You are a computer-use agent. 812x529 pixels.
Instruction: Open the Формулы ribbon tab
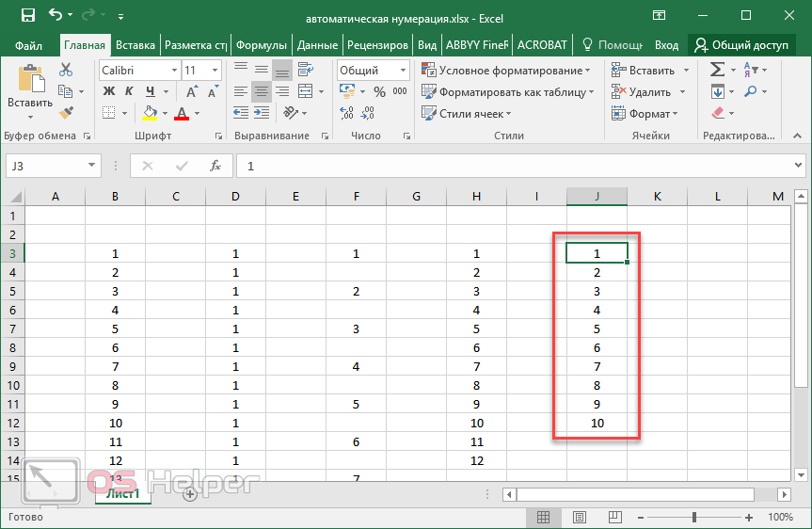click(261, 44)
